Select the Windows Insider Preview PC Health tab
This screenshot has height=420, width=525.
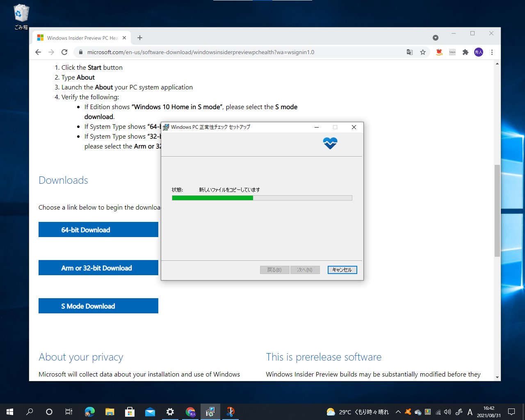click(81, 37)
